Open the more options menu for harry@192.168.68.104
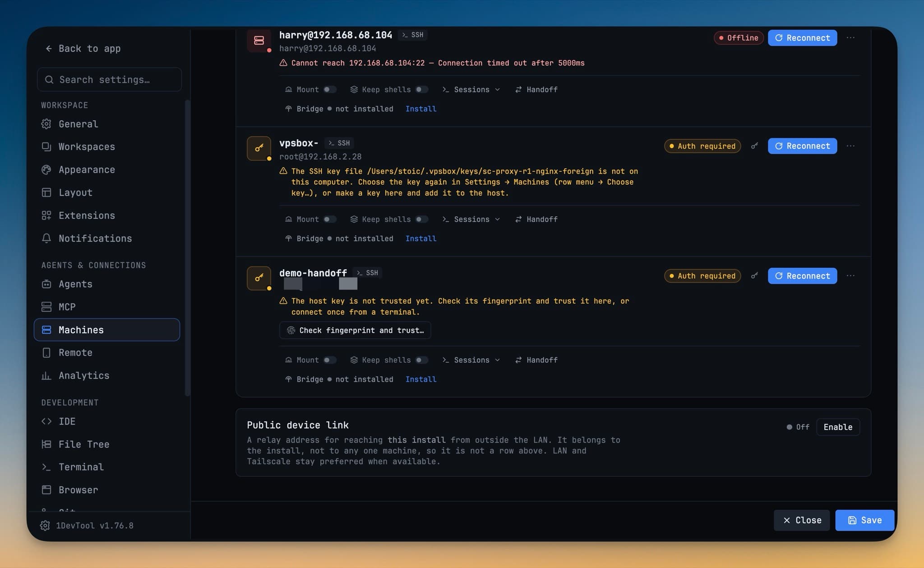This screenshot has height=568, width=924. pyautogui.click(x=850, y=38)
